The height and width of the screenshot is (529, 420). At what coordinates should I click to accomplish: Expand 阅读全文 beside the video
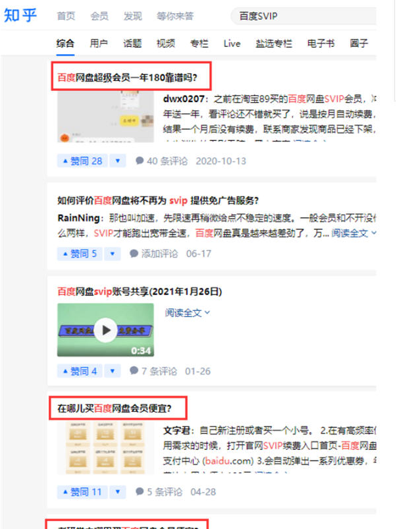[x=188, y=313]
